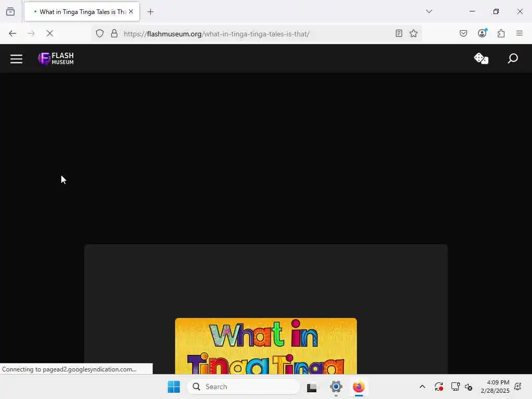The image size is (532, 399).
Task: Show hidden system tray icons
Action: [x=422, y=387]
